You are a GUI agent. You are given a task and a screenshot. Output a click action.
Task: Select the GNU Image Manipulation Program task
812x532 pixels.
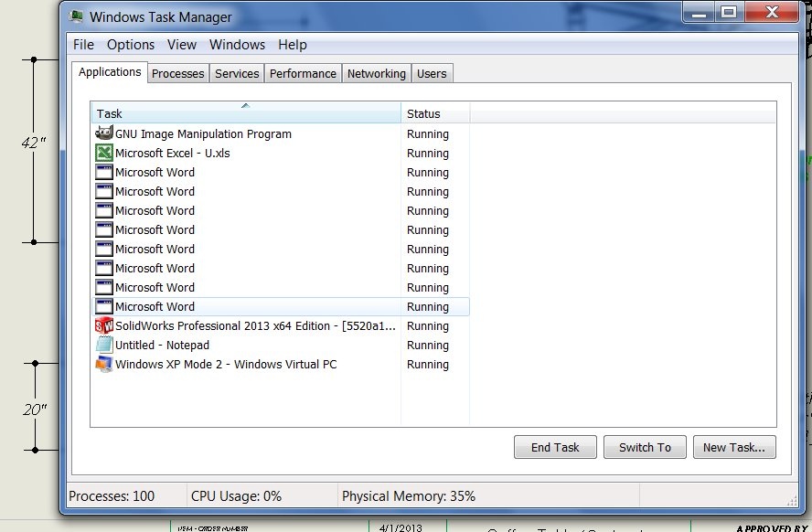pos(280,133)
